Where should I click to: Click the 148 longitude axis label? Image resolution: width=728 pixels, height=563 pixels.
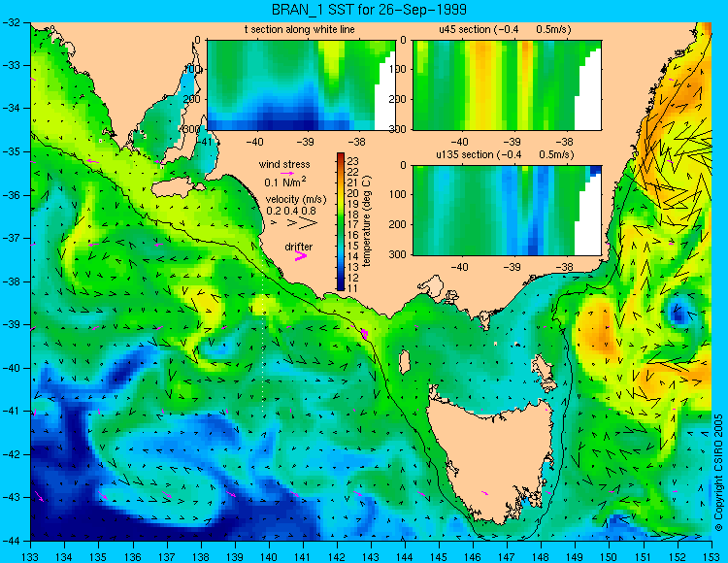click(541, 557)
